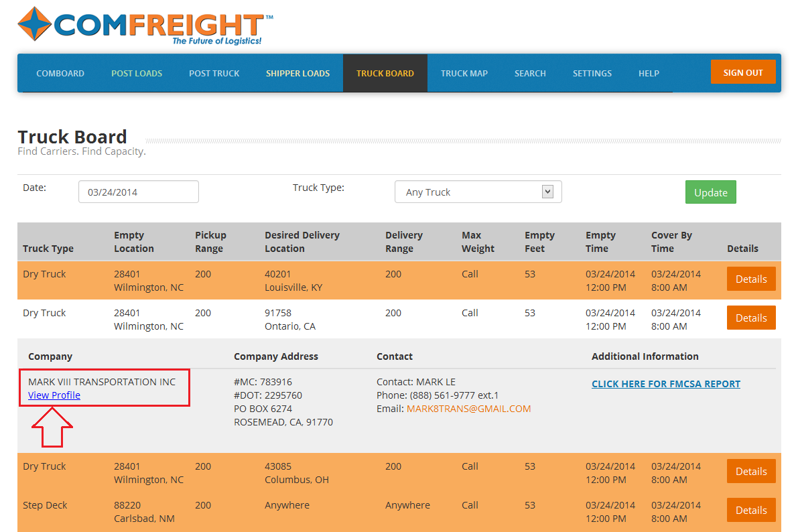
Task: Click the View Profile link
Action: click(54, 395)
